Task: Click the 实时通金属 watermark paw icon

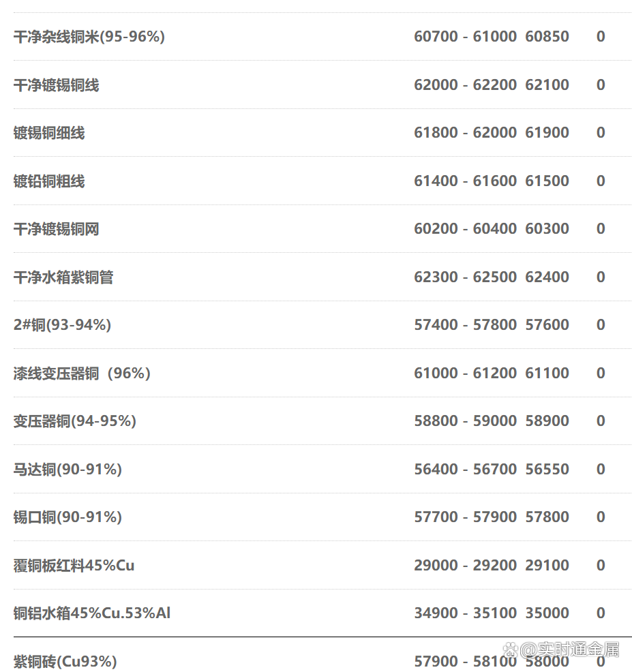Action: click(510, 650)
